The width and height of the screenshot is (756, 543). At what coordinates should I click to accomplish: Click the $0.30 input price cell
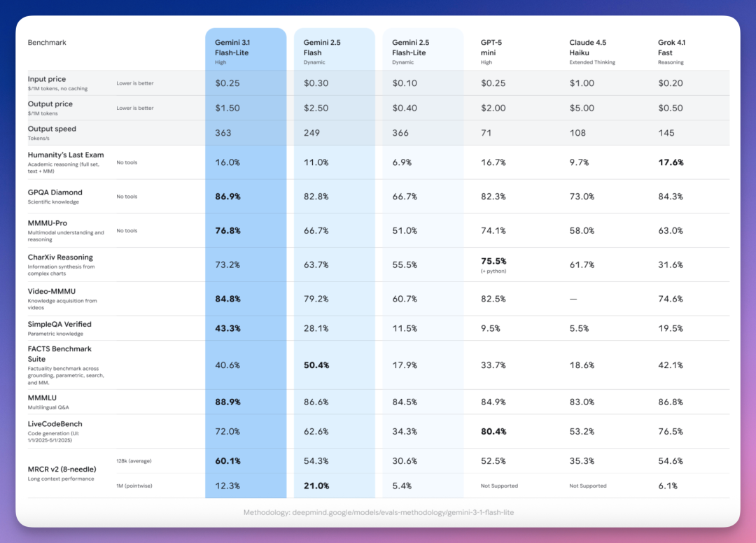316,83
